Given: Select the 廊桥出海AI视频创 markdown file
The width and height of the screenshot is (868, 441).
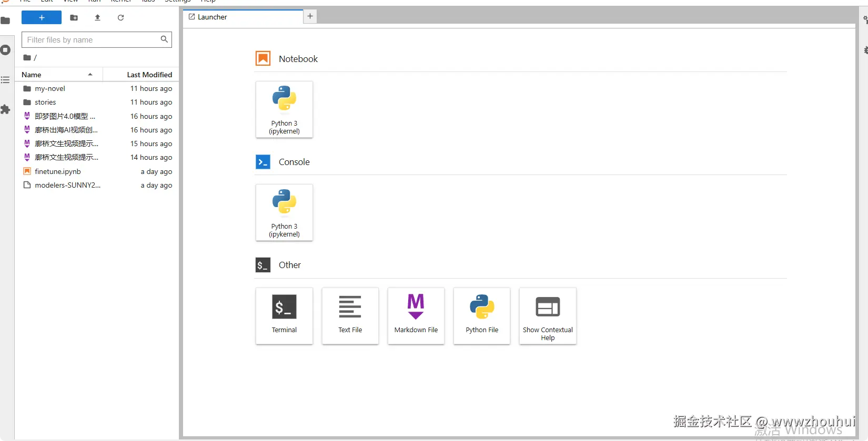Looking at the screenshot, I should (x=97, y=130).
